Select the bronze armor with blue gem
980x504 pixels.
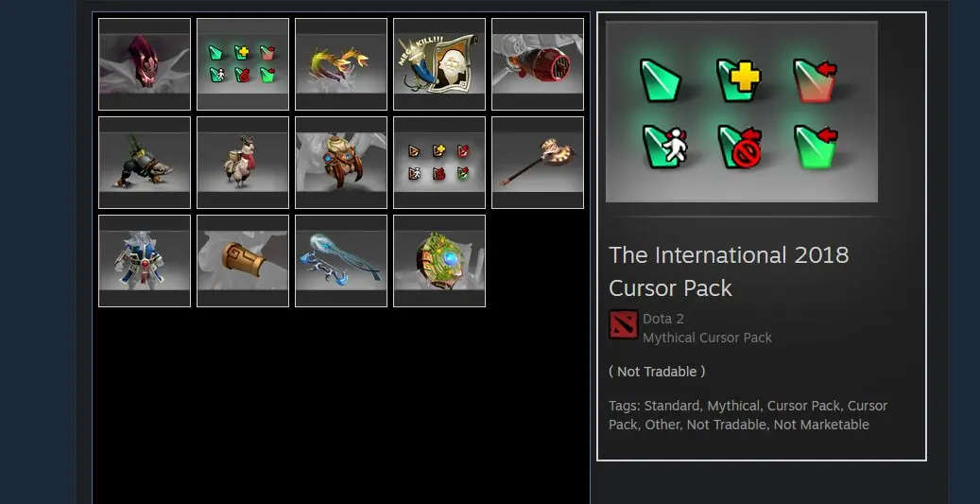tap(340, 163)
